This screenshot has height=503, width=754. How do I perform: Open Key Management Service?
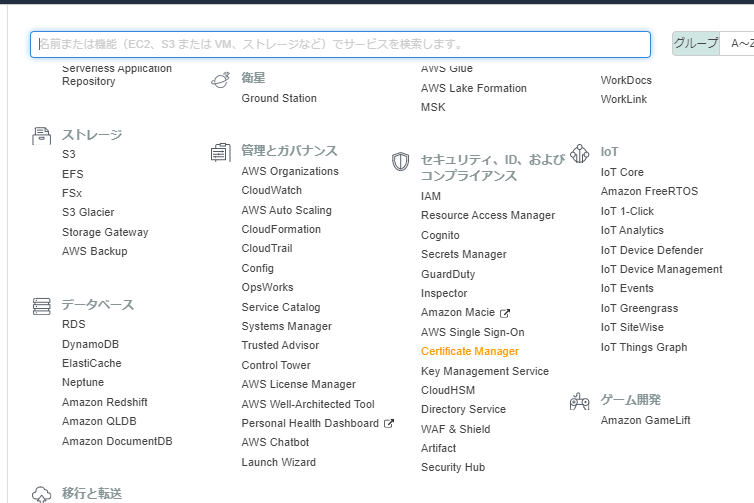pos(485,372)
